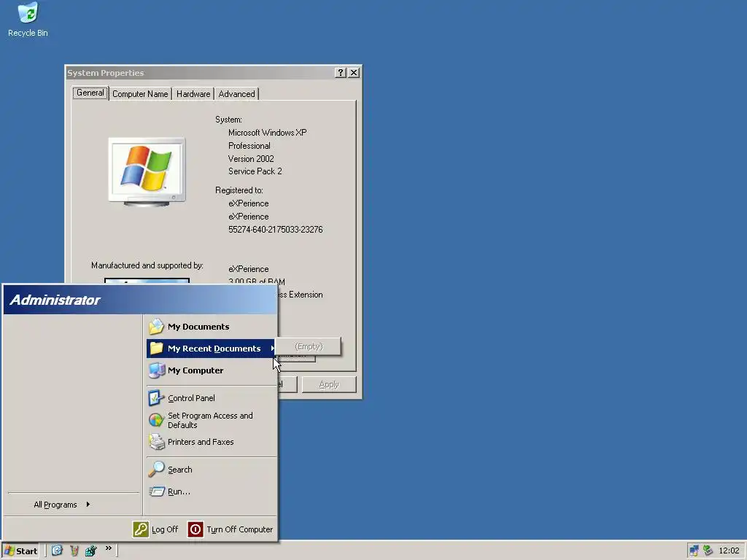The height and width of the screenshot is (560, 747).
Task: Click the product ID 55274-640-2175033-23276
Action: [x=275, y=230]
